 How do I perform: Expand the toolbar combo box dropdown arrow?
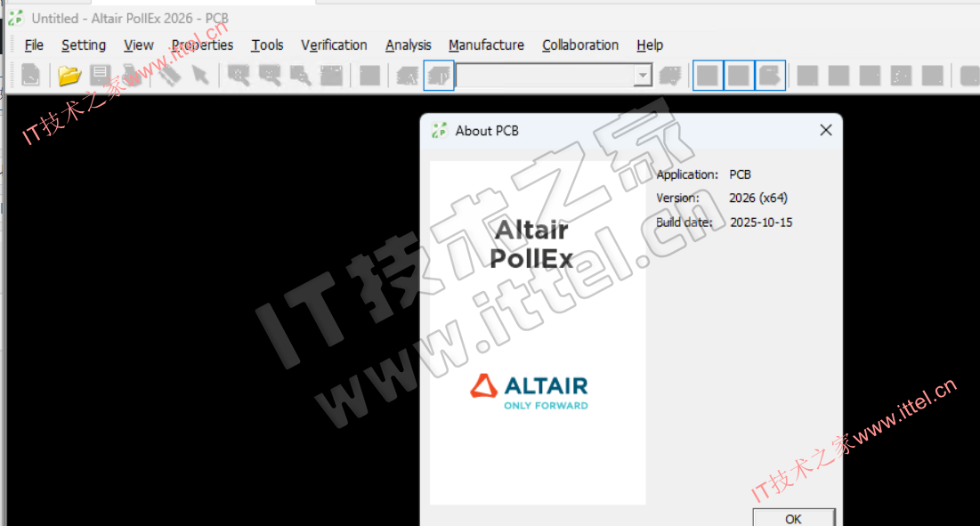pos(643,77)
